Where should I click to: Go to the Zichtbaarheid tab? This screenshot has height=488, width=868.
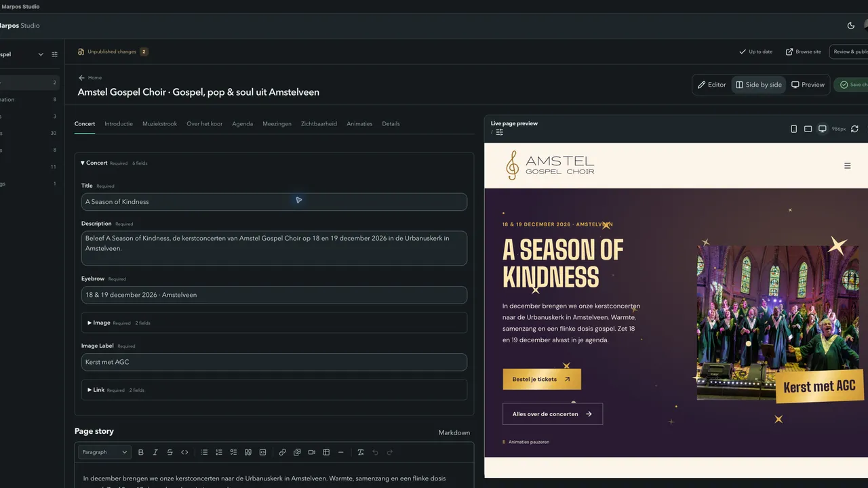point(319,124)
